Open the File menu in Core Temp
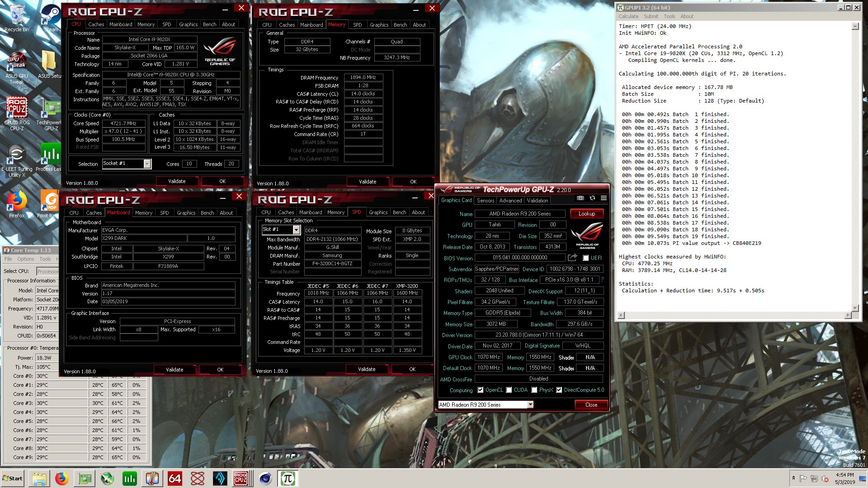The width and height of the screenshot is (868, 488). [x=8, y=259]
